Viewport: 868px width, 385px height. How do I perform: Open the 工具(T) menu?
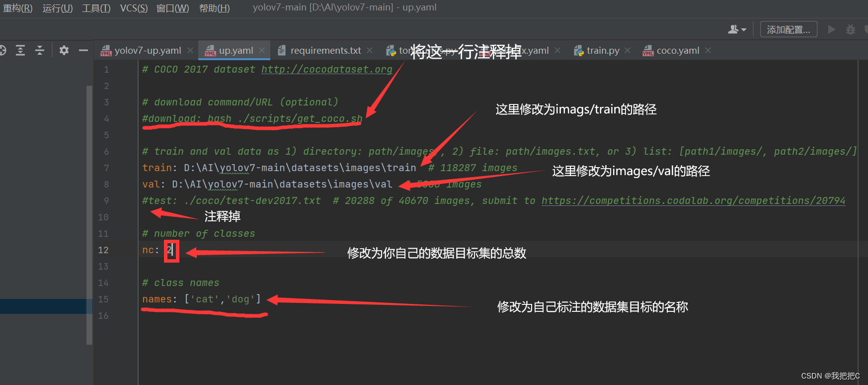click(96, 8)
